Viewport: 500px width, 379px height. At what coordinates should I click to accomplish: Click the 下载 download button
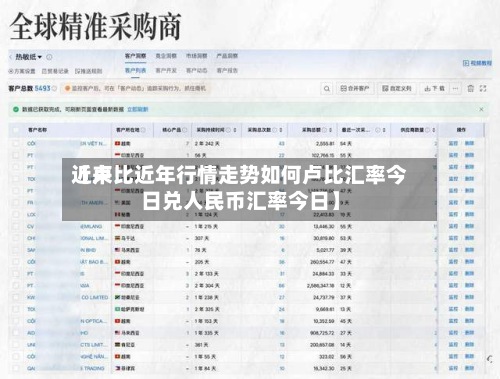coord(434,89)
